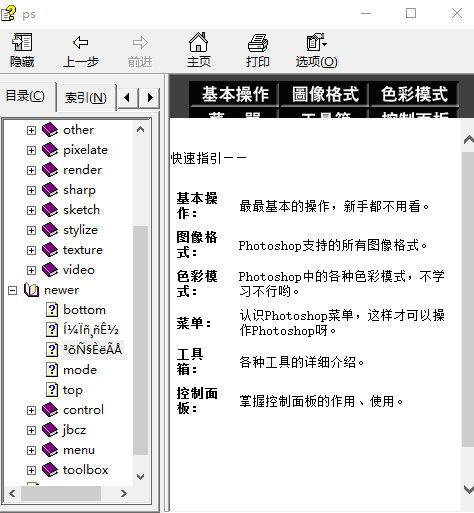Expand the menu tree node
The height and width of the screenshot is (513, 474).
31,450
